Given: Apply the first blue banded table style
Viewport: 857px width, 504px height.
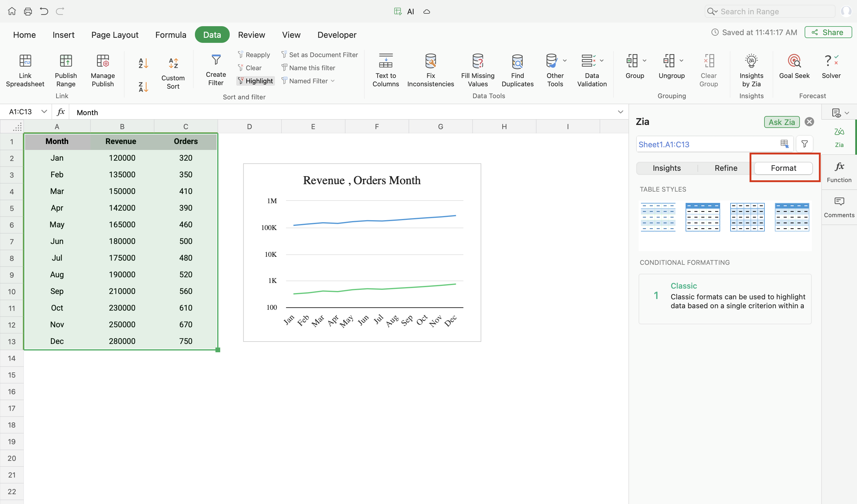Looking at the screenshot, I should [658, 217].
